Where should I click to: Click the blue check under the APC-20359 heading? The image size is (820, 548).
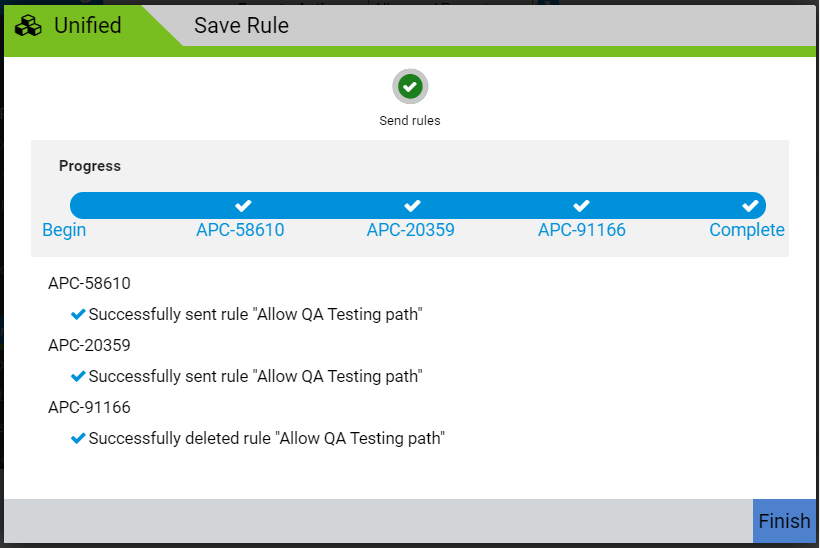click(x=78, y=377)
